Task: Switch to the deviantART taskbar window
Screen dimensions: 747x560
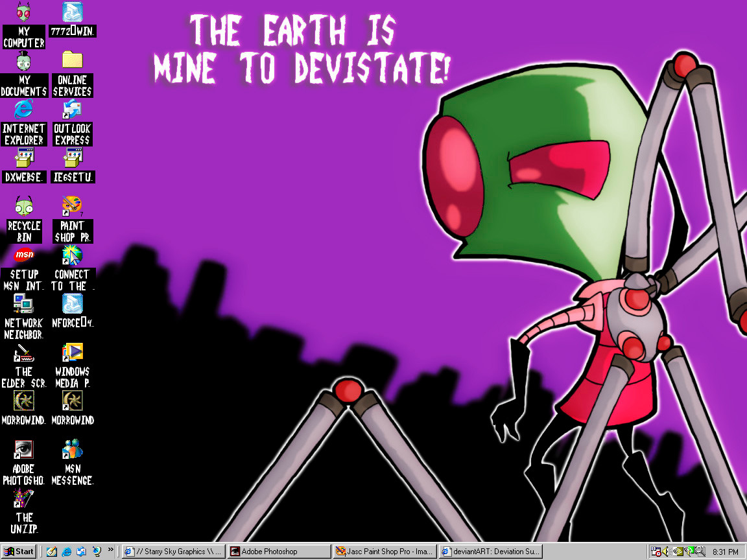Action: 491,552
